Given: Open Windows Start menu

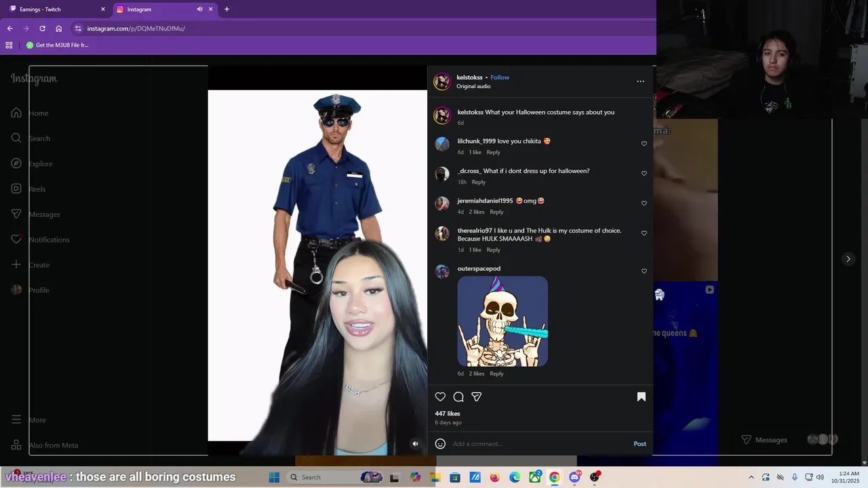Looking at the screenshot, I should coord(274,477).
